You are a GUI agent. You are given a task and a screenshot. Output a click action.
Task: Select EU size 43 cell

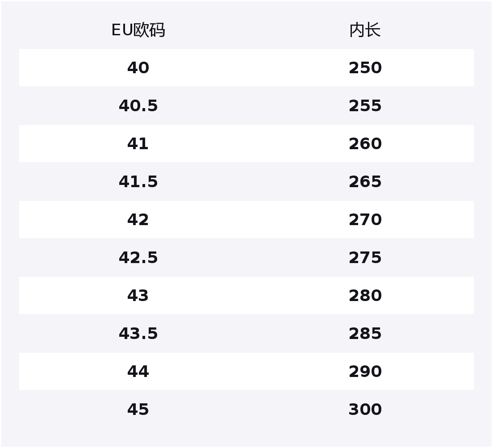(x=138, y=296)
